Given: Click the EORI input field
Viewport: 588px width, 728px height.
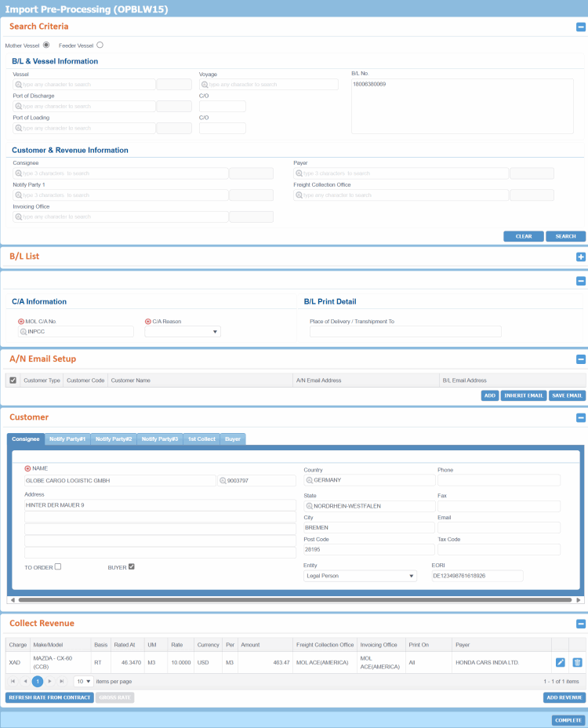Looking at the screenshot, I should click(477, 576).
